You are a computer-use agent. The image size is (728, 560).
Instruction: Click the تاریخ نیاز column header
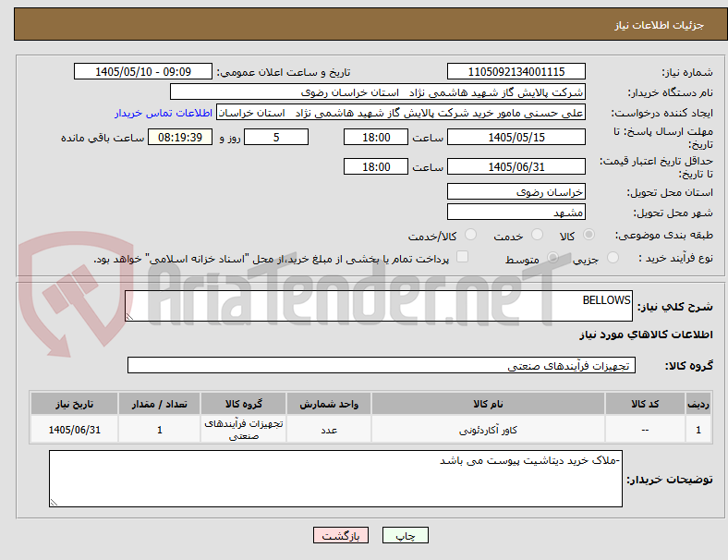pyautogui.click(x=74, y=404)
